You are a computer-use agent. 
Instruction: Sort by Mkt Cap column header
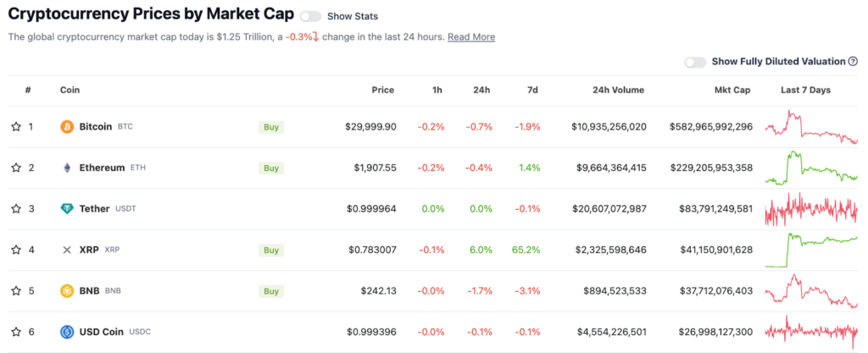coord(732,90)
